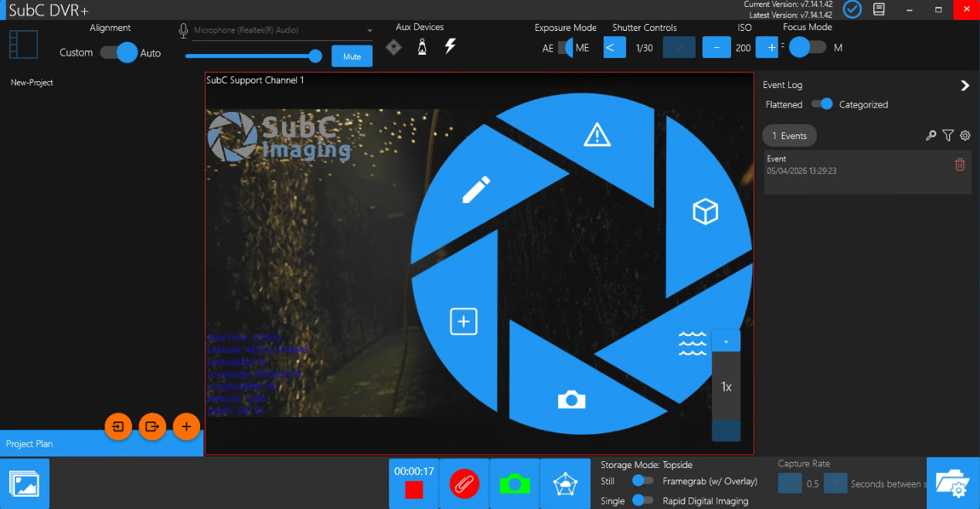Viewport: 980px width, 509px height.
Task: Decrease capture rate with minus button
Action: point(790,484)
